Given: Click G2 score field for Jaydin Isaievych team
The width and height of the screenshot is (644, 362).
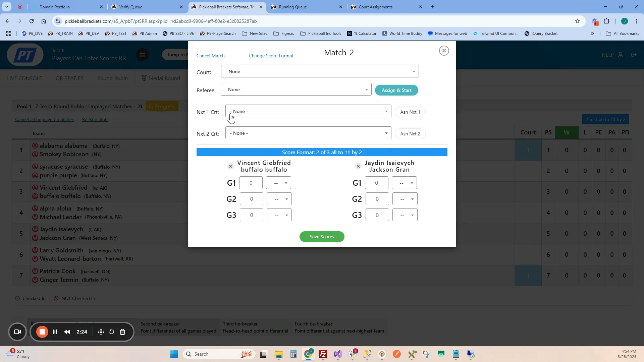Looking at the screenshot, I should (x=377, y=199).
